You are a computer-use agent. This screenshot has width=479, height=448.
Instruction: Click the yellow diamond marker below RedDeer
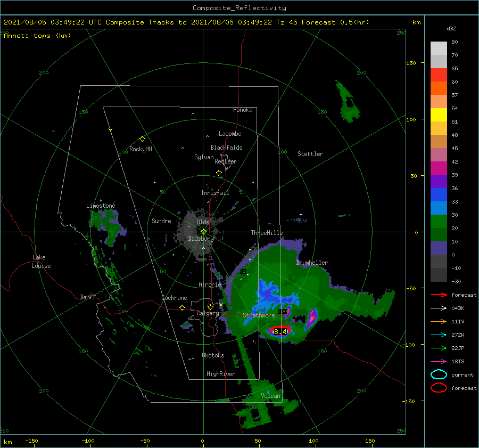pyautogui.click(x=219, y=173)
